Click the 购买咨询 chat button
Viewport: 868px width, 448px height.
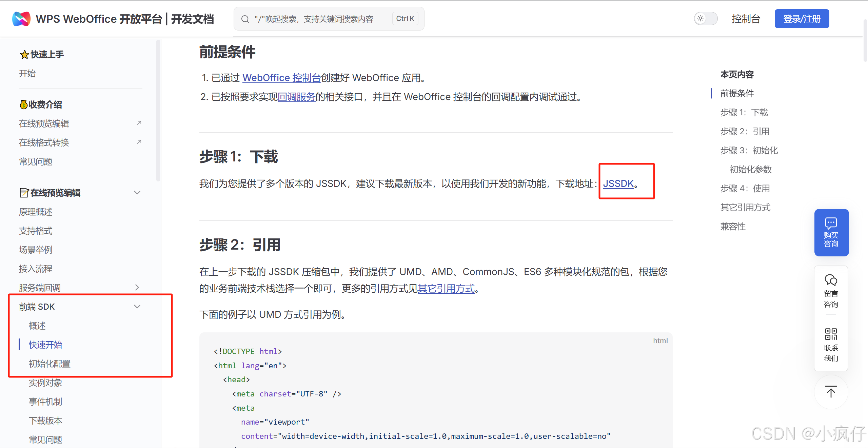831,233
